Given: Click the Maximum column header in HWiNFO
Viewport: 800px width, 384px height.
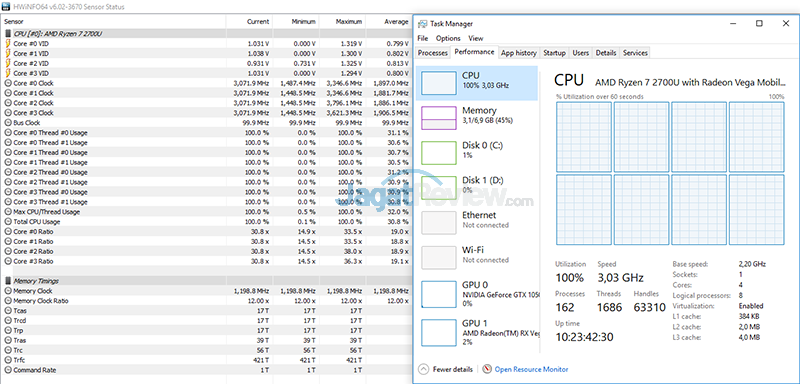Looking at the screenshot, I should [343, 22].
